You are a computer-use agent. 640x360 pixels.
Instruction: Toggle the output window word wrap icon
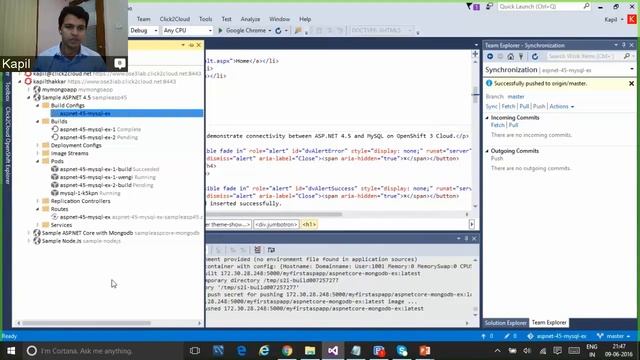pos(271,250)
